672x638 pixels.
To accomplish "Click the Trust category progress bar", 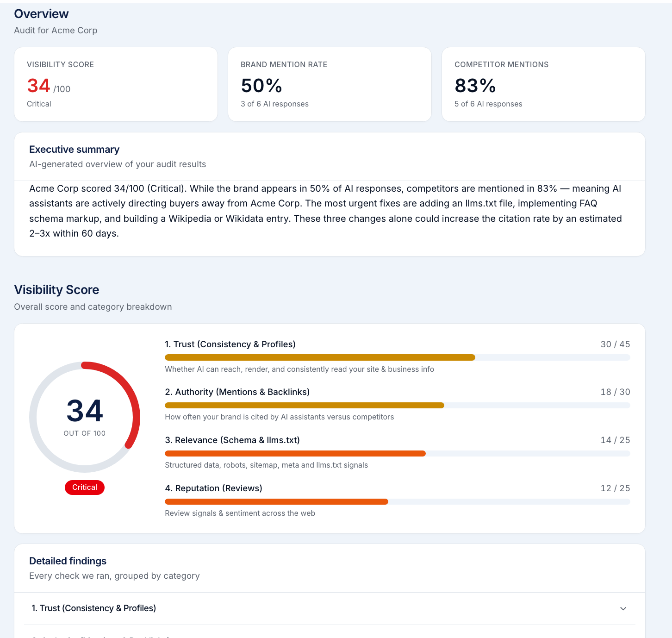I will pos(398,357).
